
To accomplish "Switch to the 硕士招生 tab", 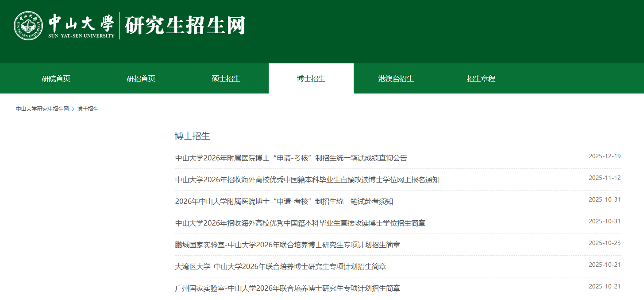I will [x=226, y=79].
